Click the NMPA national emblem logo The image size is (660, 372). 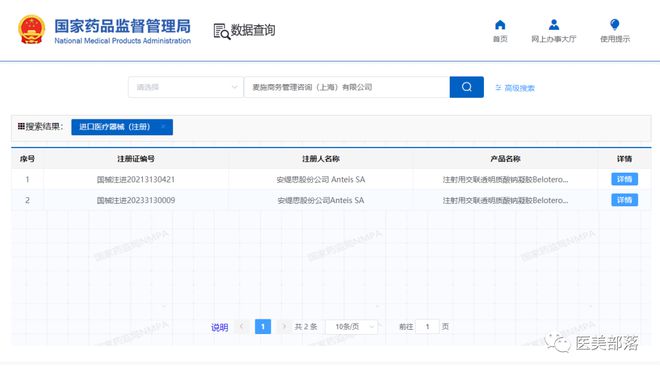(x=32, y=30)
